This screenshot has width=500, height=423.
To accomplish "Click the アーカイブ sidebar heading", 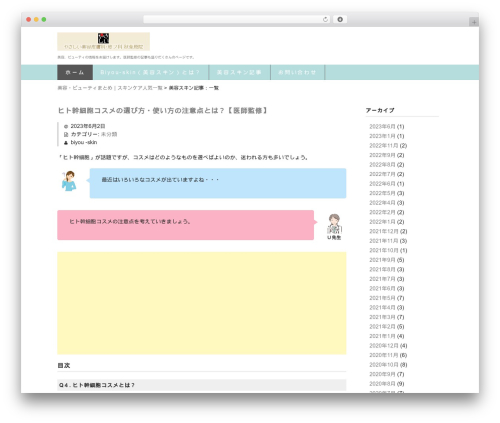I will click(x=380, y=110).
